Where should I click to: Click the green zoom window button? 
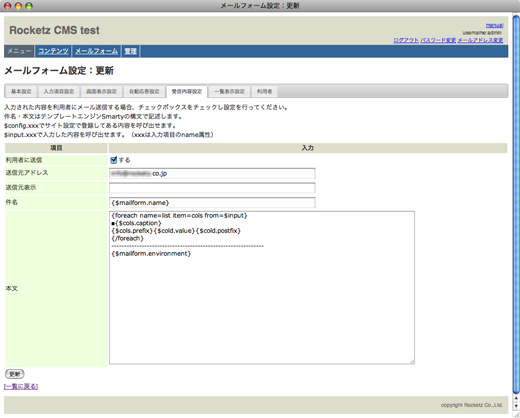click(x=29, y=6)
